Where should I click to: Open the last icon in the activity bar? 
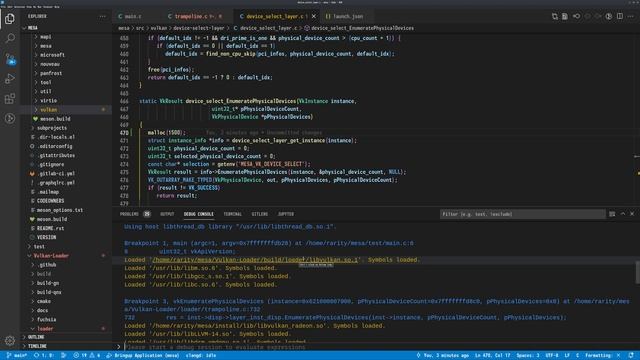pos(10,118)
